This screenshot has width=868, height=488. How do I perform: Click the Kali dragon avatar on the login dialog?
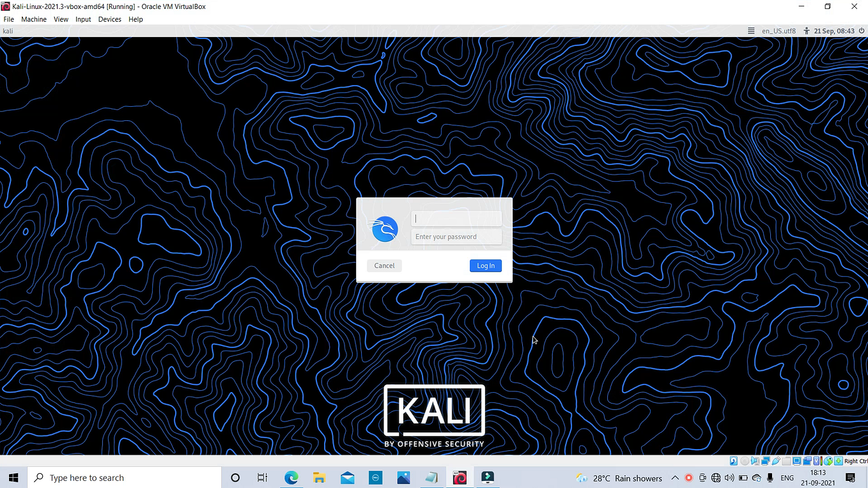[384, 228]
